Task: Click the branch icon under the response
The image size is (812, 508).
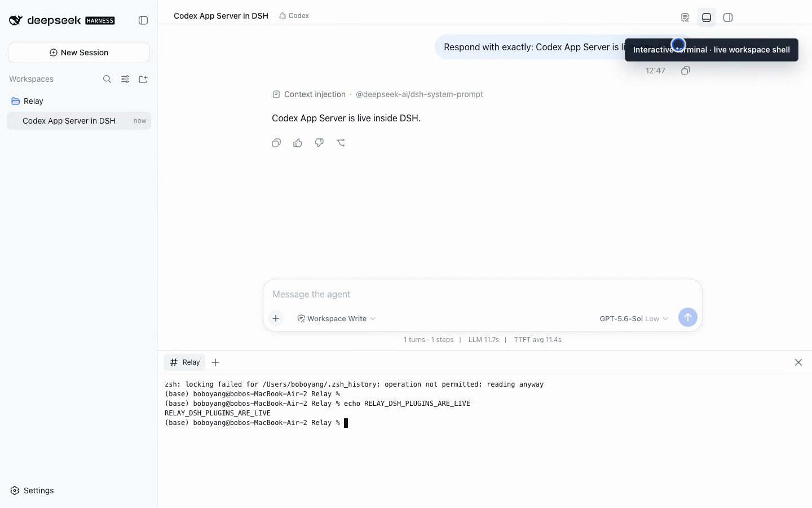Action: (341, 143)
